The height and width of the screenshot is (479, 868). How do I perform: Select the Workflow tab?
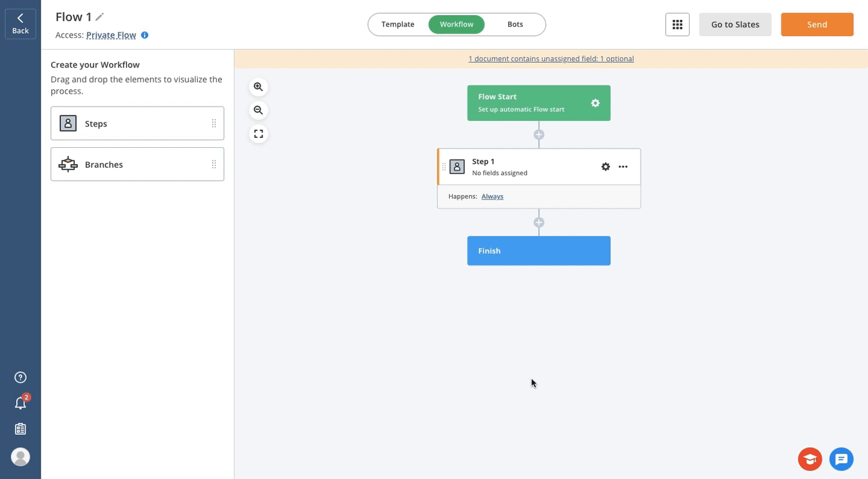(x=456, y=24)
